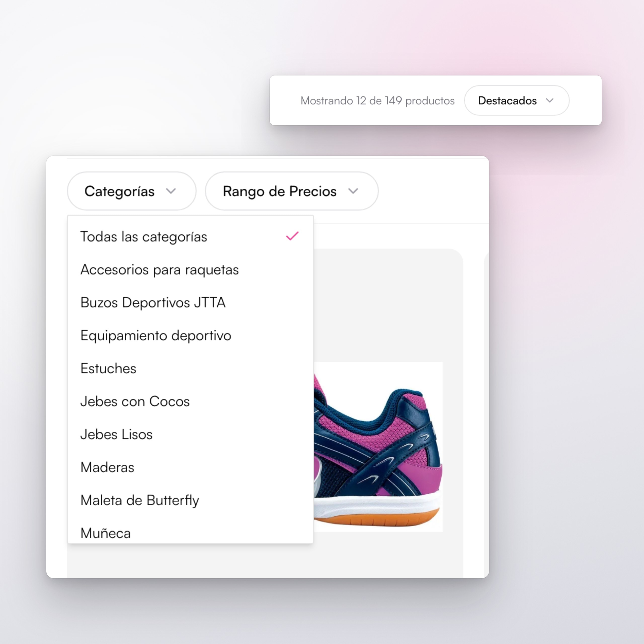Collapse the Categorías dropdown
This screenshot has height=644, width=644.
(x=132, y=191)
